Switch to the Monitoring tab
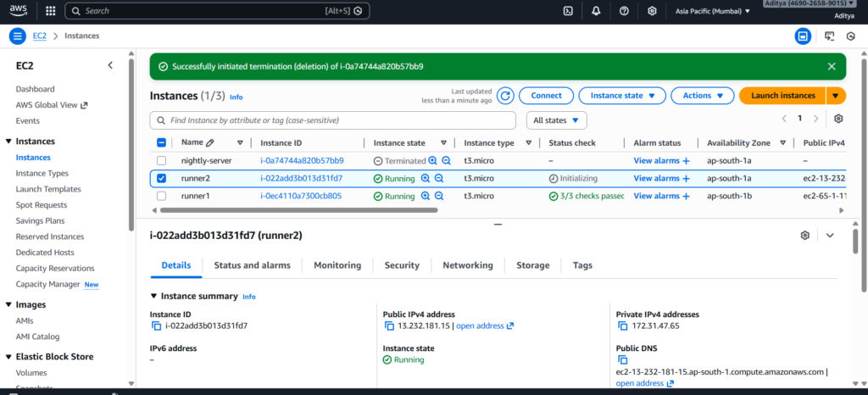This screenshot has width=868, height=395. [337, 265]
